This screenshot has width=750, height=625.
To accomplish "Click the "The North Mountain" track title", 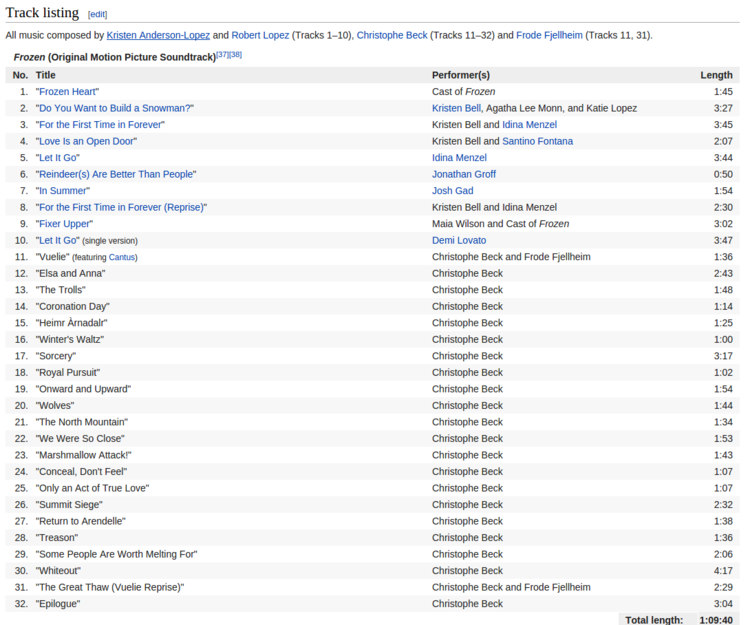I will click(82, 422).
